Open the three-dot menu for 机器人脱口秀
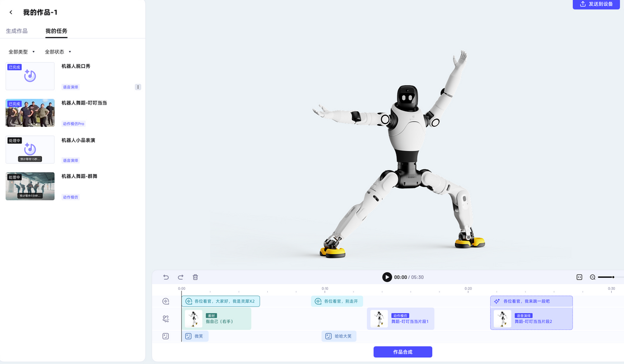This screenshot has width=624, height=364. coord(138,87)
